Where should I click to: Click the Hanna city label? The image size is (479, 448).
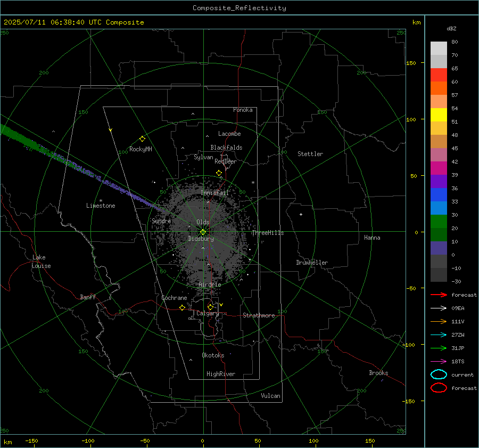click(372, 238)
